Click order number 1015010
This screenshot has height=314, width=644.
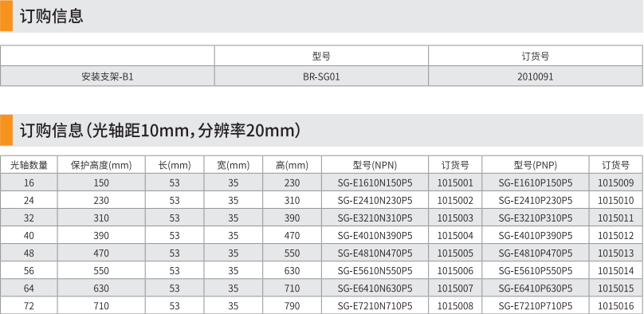click(615, 201)
